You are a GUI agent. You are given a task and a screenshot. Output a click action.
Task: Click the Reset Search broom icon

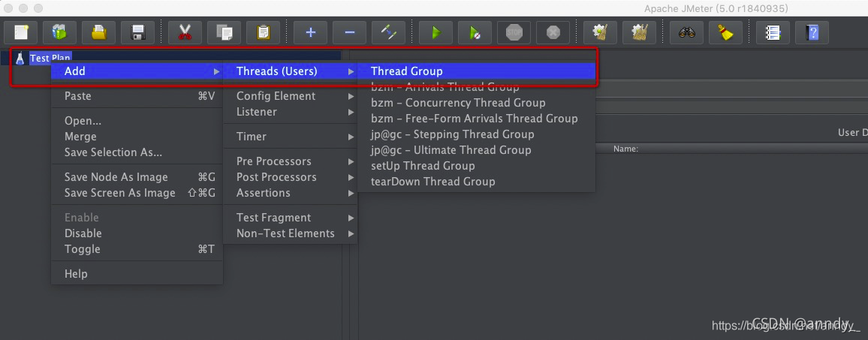726,33
